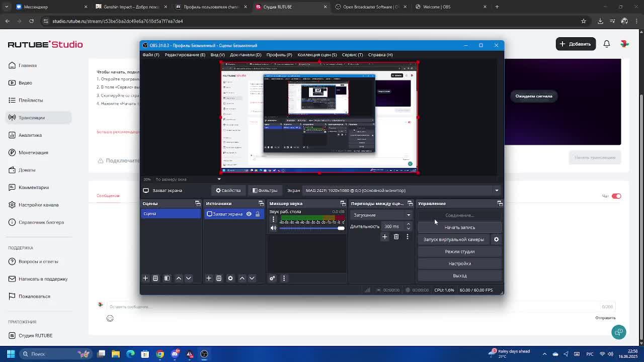This screenshot has width=644, height=362.
Task: Float the Сцены dock panel
Action: (198, 204)
